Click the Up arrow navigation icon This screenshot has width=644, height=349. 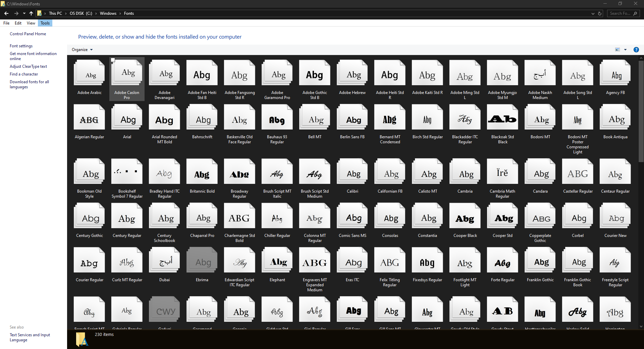pos(31,13)
